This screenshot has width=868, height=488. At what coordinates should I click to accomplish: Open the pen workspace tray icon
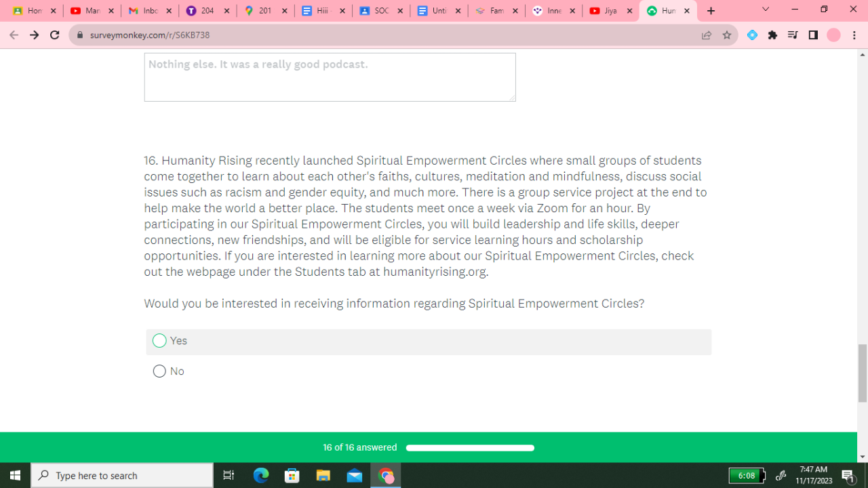[781, 475]
